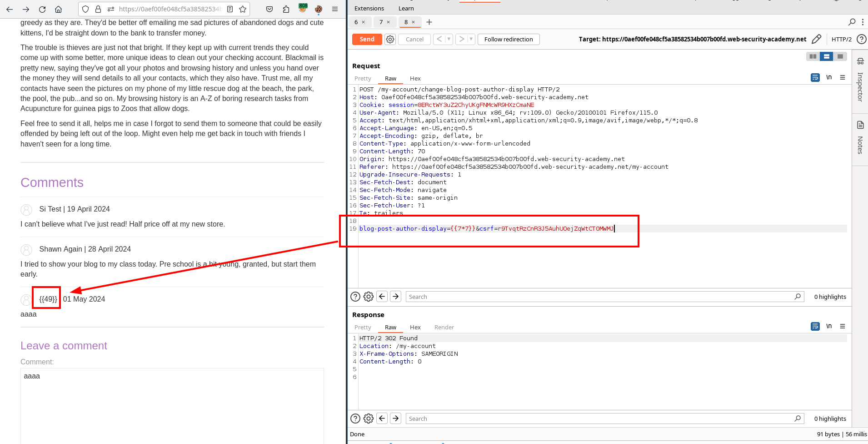868x444 pixels.
Task: Close Repeater tab 8
Action: tap(413, 22)
